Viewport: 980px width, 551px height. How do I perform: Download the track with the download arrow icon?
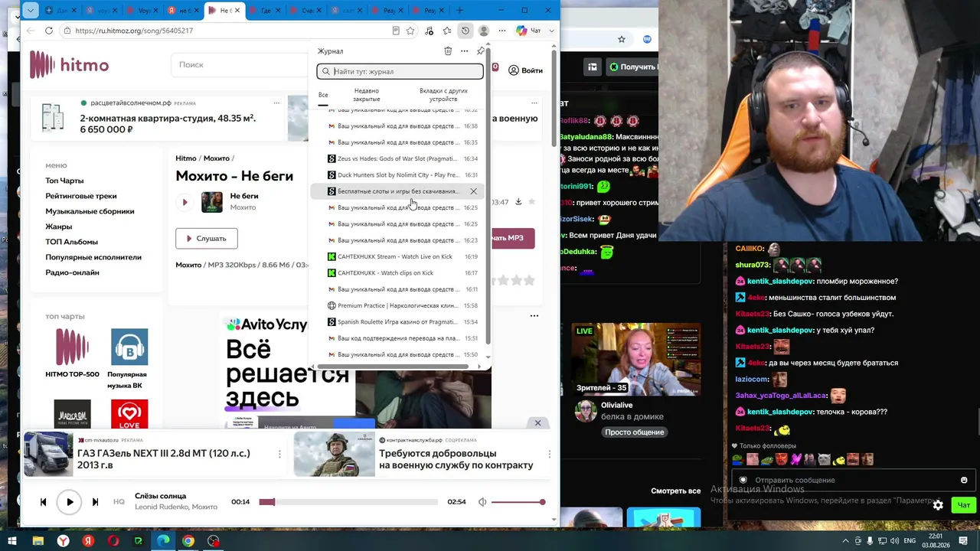point(518,202)
